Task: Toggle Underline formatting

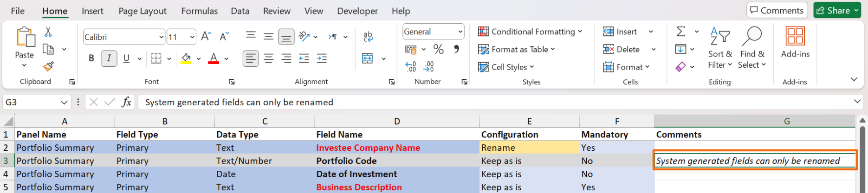Action: (126, 58)
